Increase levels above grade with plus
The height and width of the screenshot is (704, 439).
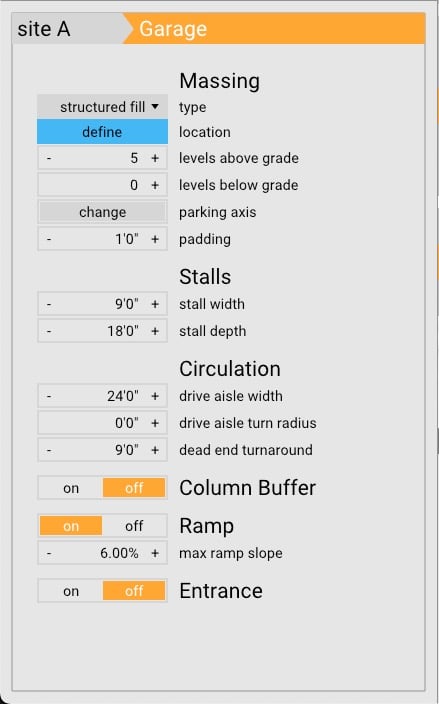155,158
